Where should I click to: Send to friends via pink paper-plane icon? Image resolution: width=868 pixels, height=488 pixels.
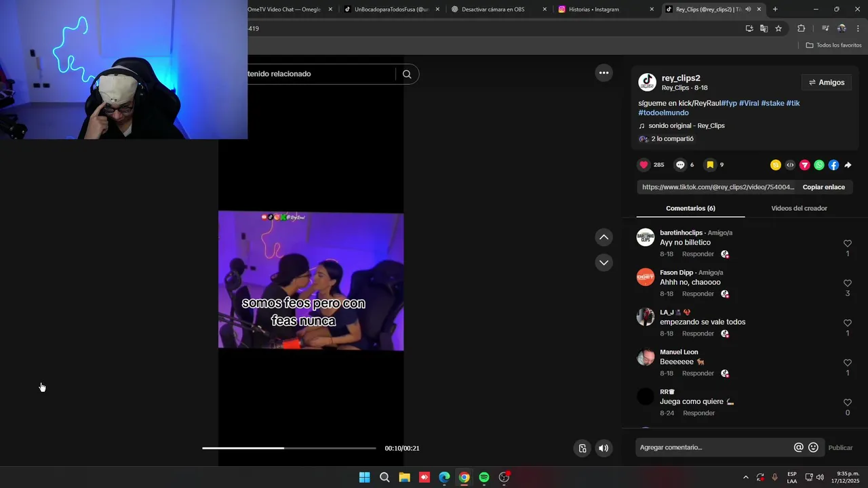click(x=805, y=165)
